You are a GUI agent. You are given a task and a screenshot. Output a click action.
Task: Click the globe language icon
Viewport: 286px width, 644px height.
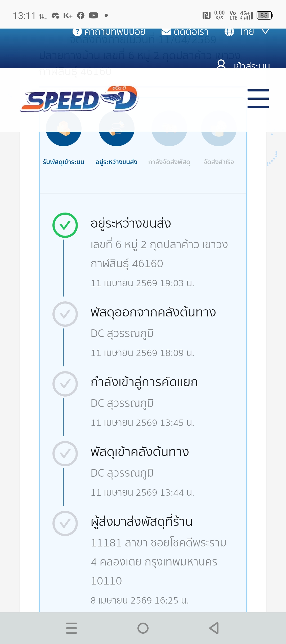tap(229, 32)
